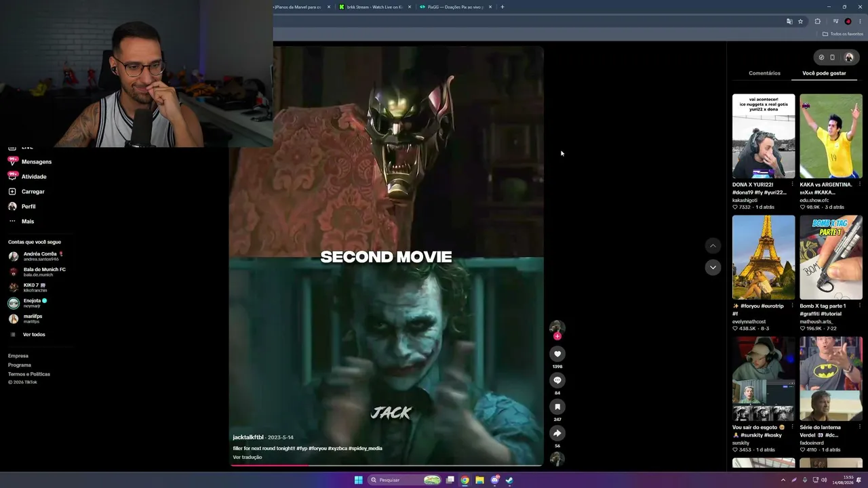Open Chrome from the taskbar
The height and width of the screenshot is (488, 868).
465,480
